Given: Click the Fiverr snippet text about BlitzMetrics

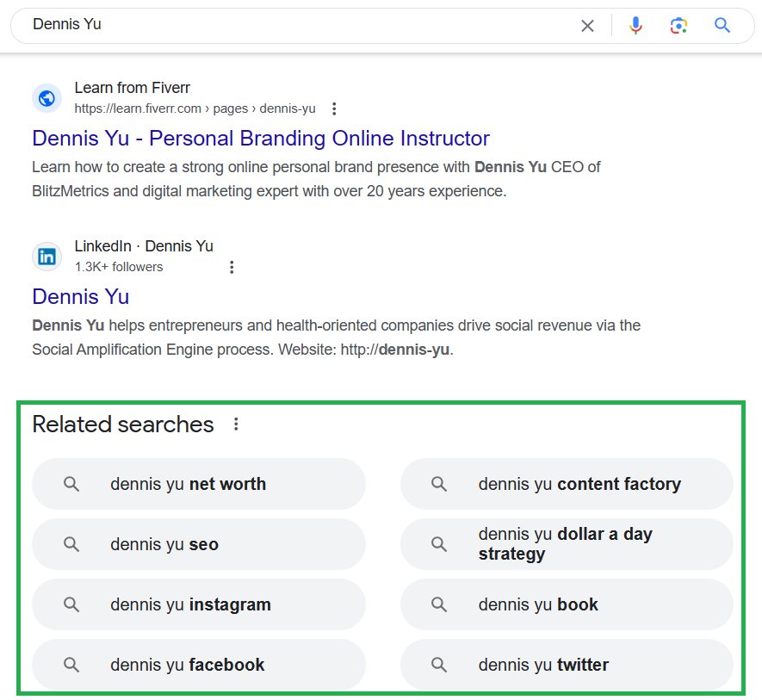Looking at the screenshot, I should (x=316, y=179).
